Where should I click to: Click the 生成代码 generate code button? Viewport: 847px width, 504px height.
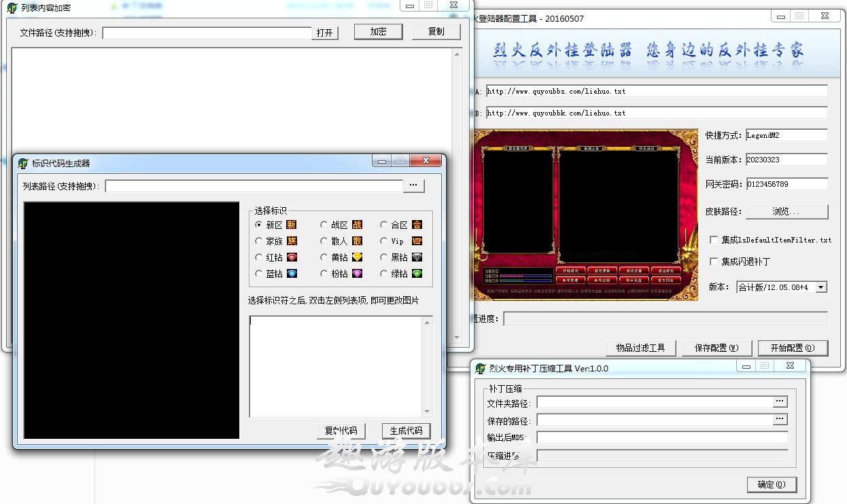(x=406, y=431)
